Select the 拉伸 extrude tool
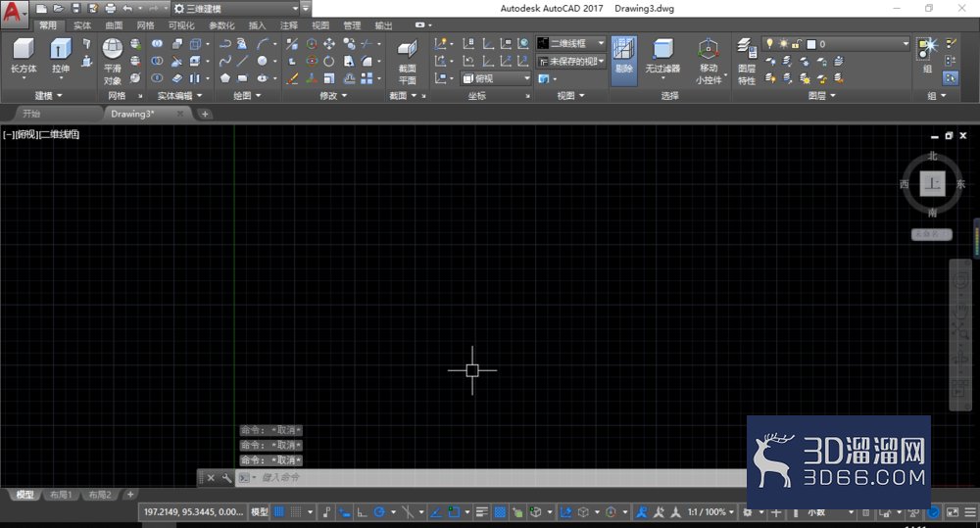This screenshot has height=528, width=980. pos(61,56)
